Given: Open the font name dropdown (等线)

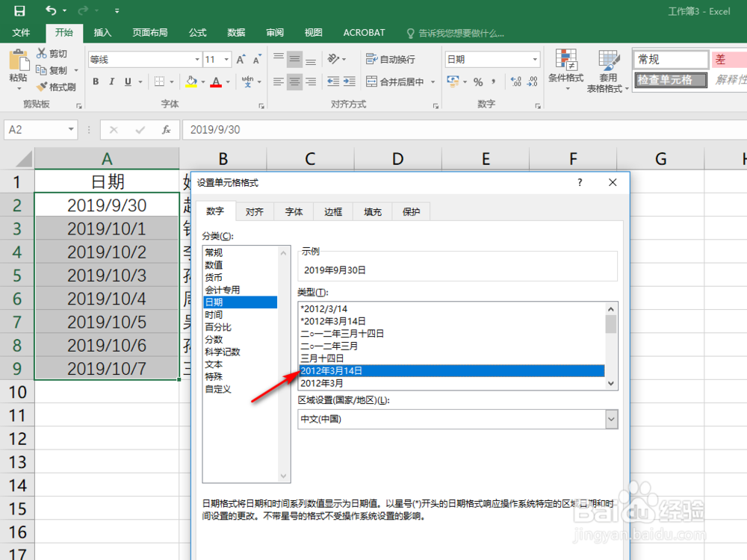Looking at the screenshot, I should point(196,60).
